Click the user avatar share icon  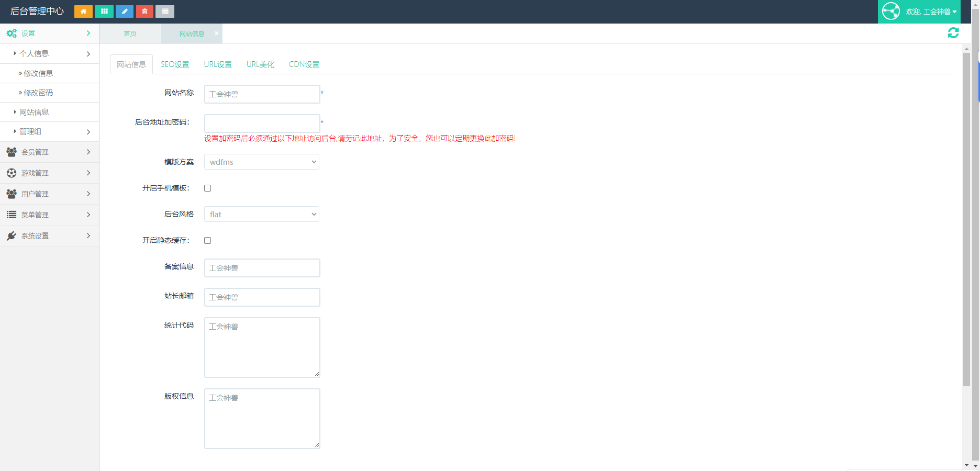[891, 11]
